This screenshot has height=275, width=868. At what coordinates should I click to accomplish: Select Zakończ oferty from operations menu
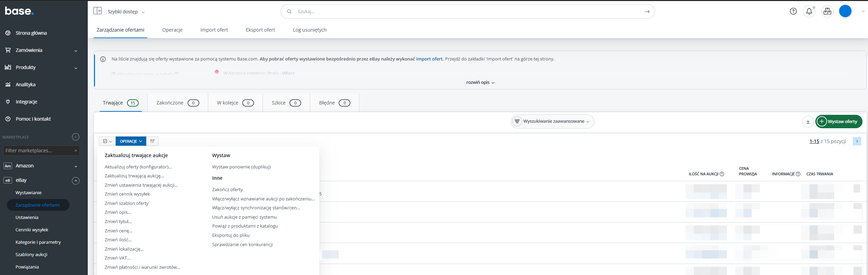click(x=227, y=190)
